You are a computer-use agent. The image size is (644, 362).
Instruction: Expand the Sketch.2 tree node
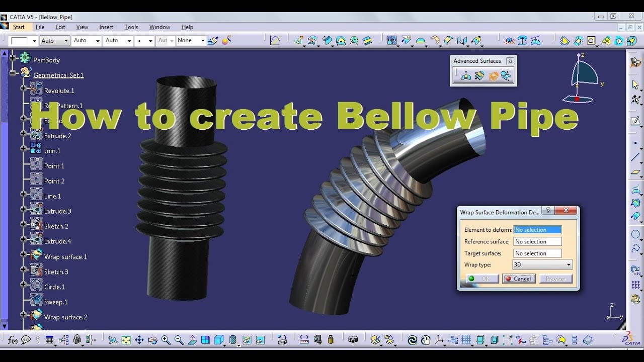[x=23, y=224]
